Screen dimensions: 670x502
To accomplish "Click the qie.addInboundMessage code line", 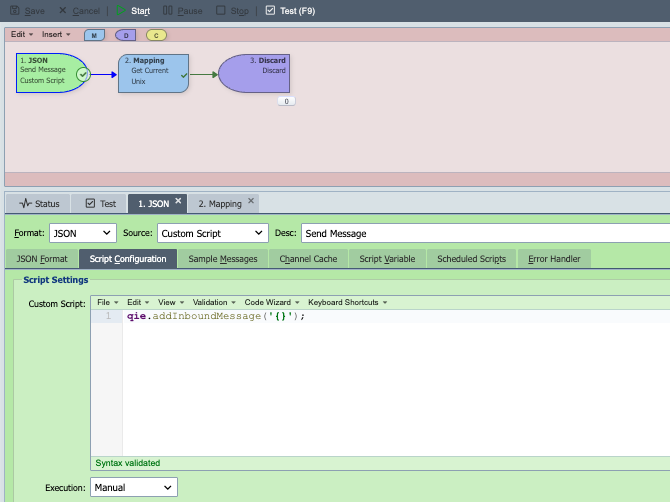I will coord(216,316).
